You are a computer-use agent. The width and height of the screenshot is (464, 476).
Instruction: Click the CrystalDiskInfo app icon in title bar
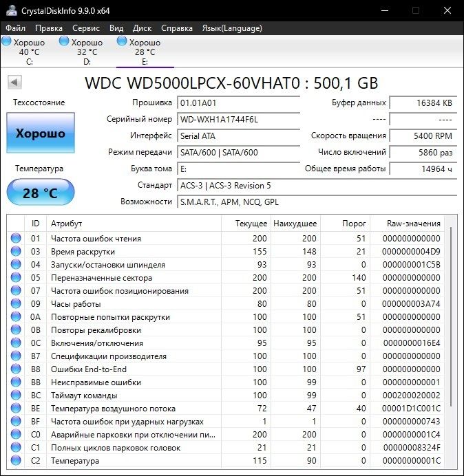pos(12,10)
